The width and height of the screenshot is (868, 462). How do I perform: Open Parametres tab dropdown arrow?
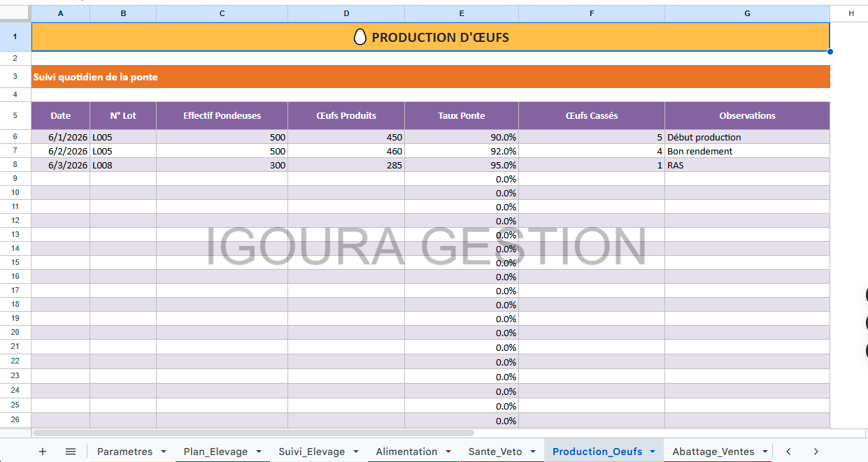pyautogui.click(x=164, y=452)
